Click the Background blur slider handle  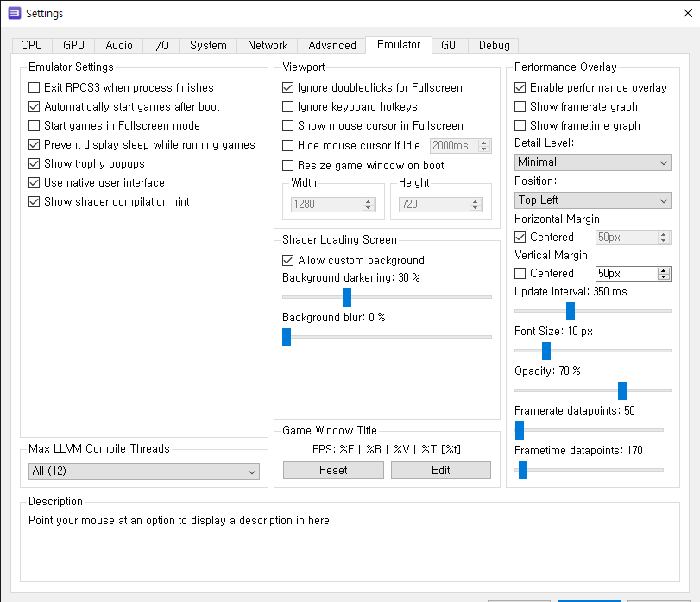(287, 337)
